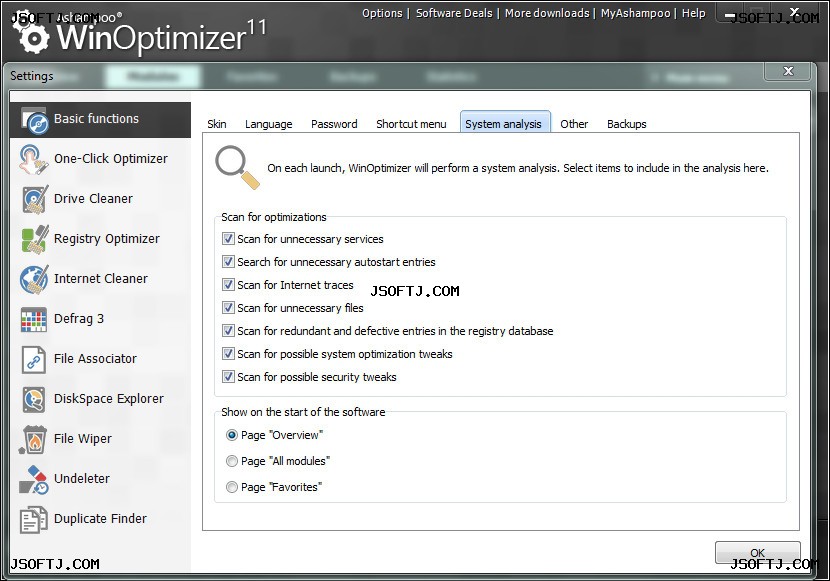Select Page "All modules" radio button
The width and height of the screenshot is (830, 581).
pyautogui.click(x=232, y=461)
